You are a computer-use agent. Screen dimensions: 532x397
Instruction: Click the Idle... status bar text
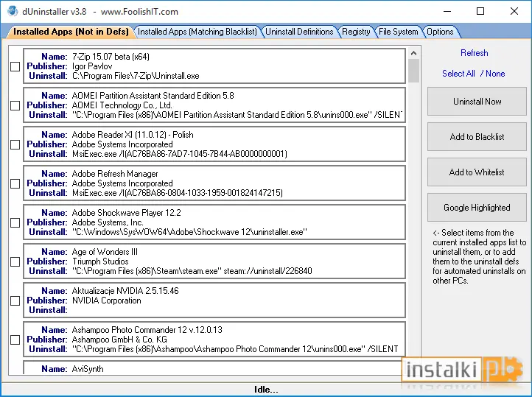[266, 390]
